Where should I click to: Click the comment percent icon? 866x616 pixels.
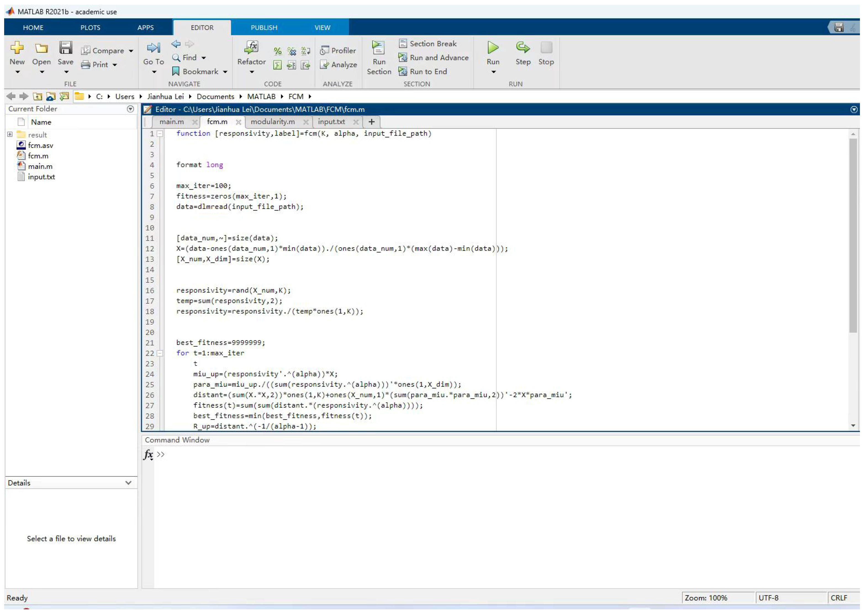click(278, 51)
